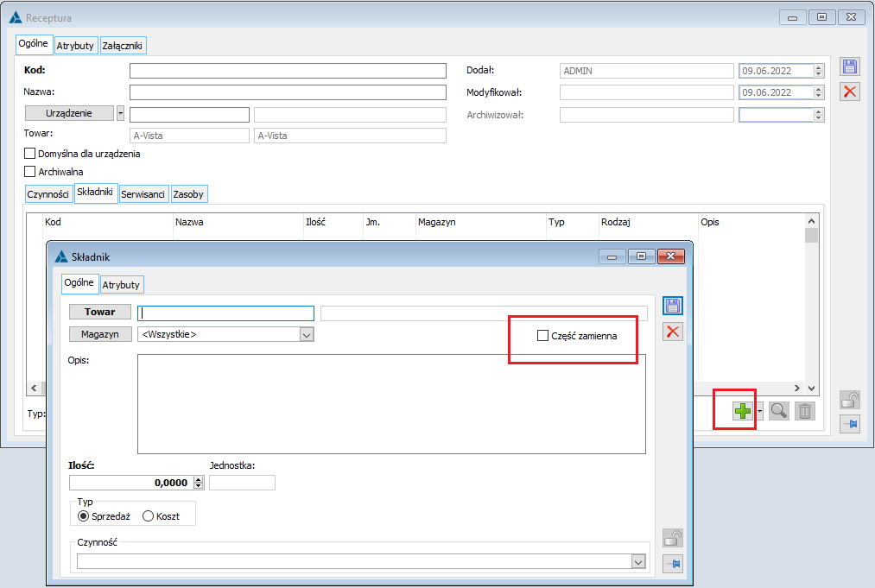This screenshot has width=875, height=588.
Task: Click the Towar button in Składnik
Action: (x=100, y=312)
